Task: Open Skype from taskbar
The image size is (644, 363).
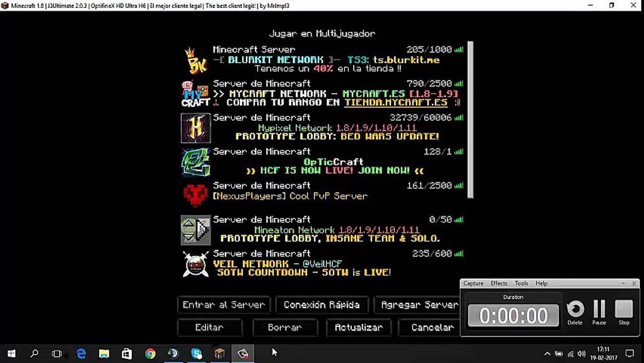Action: [197, 353]
